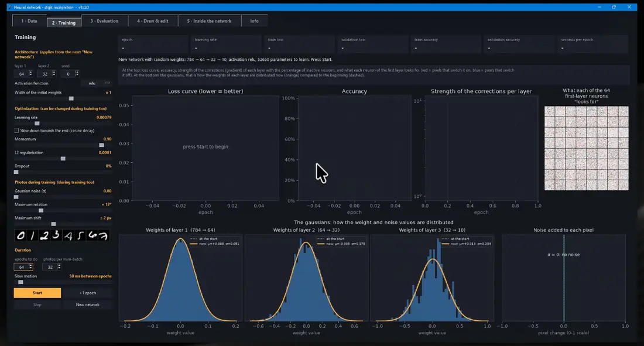Click the train accuracy stat card
This screenshot has width=644, height=346.
(x=446, y=44)
